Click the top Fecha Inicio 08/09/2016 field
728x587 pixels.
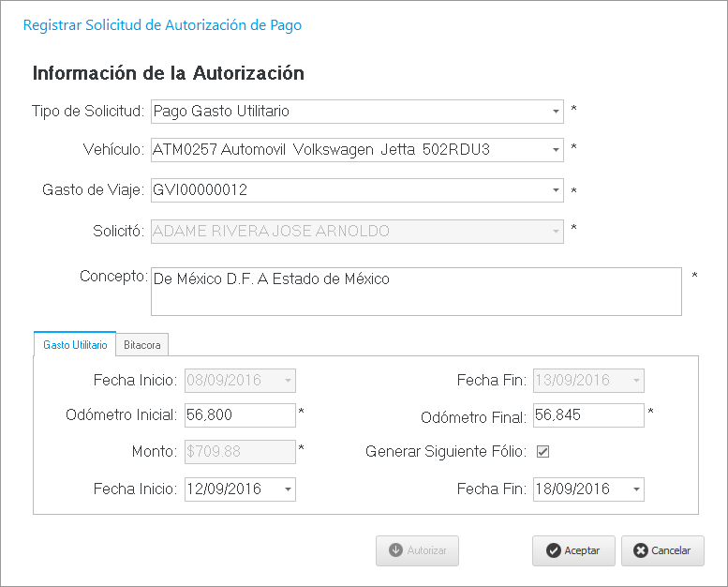click(x=231, y=381)
